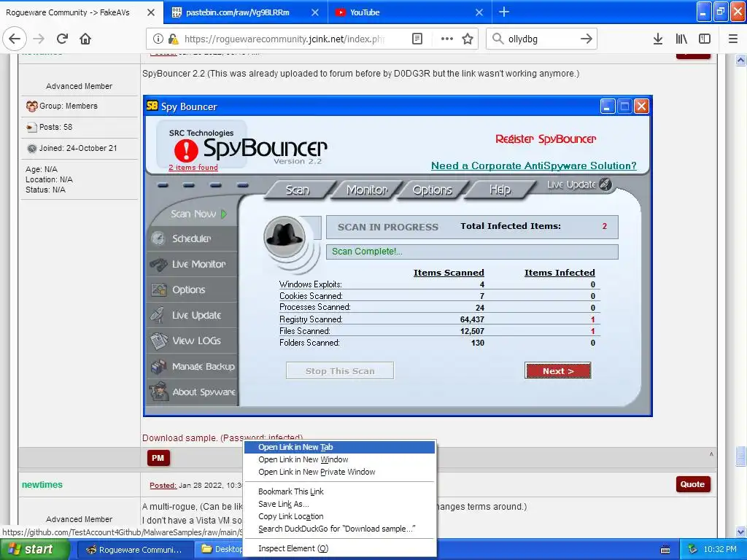The width and height of the screenshot is (747, 560).
Task: Bookmark this page with the star
Action: click(468, 39)
